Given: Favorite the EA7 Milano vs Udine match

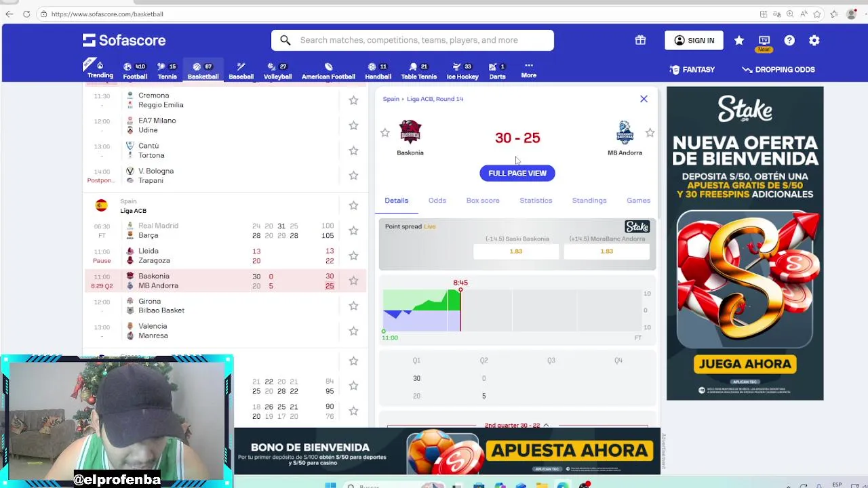Looking at the screenshot, I should click(353, 125).
